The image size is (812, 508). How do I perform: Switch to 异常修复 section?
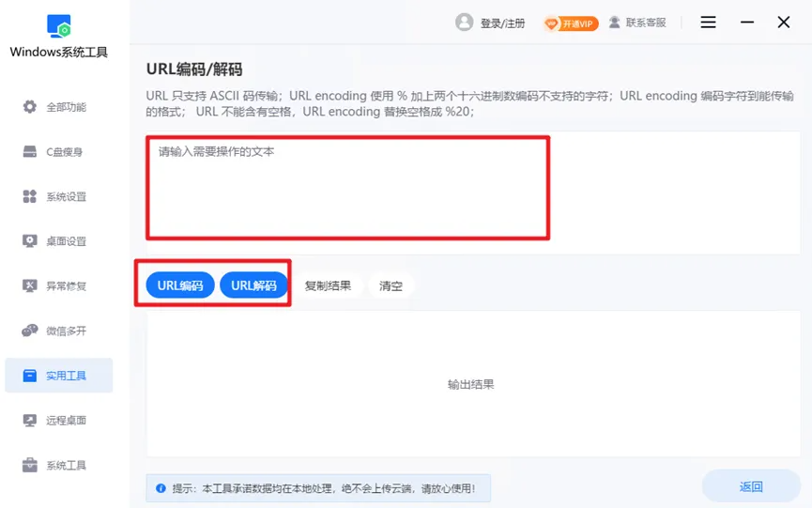coord(58,285)
